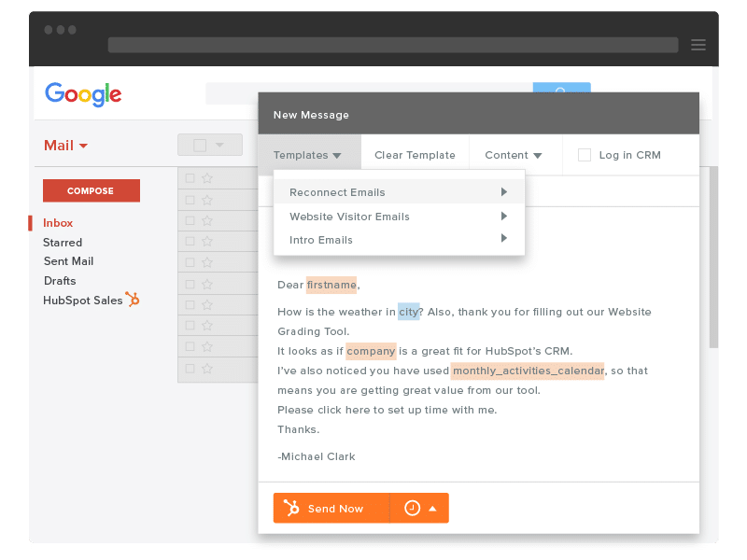Click the HubSpot sprocket icon beside HubSpot Sales
This screenshot has width=747, height=560.
coord(133,300)
